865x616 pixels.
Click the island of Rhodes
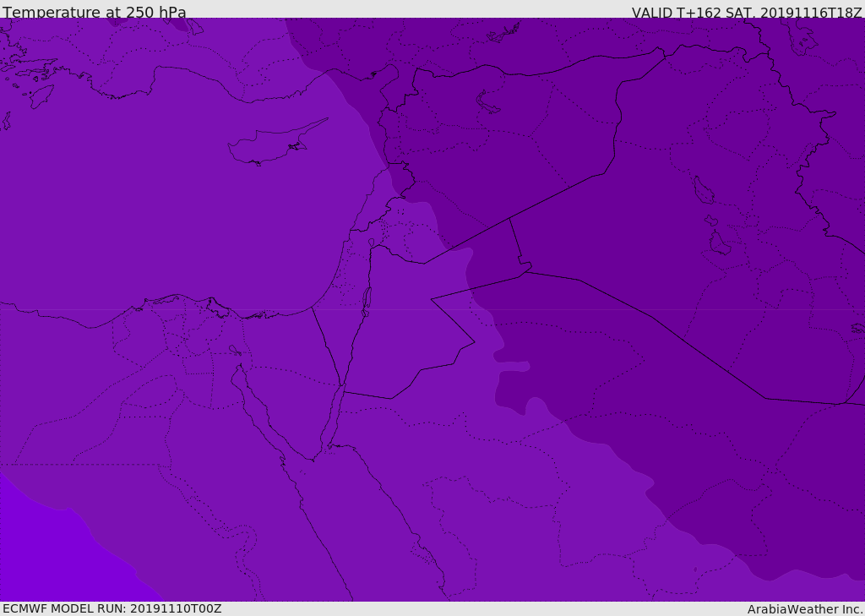(41, 96)
